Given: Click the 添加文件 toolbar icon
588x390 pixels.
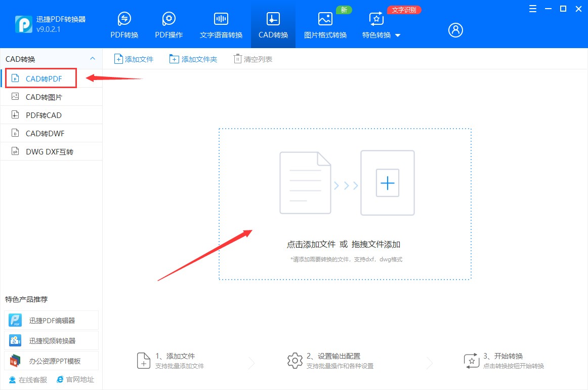Looking at the screenshot, I should [133, 59].
